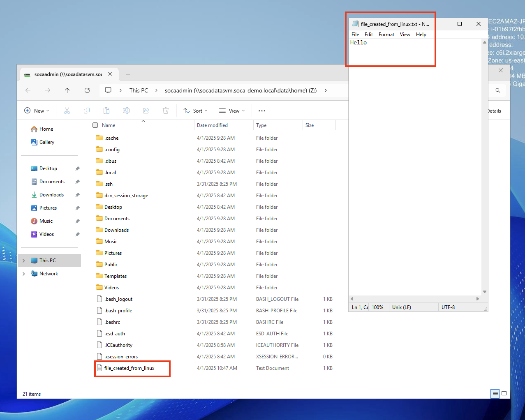Click the New button in Explorer
This screenshot has height=420, width=525.
[37, 111]
